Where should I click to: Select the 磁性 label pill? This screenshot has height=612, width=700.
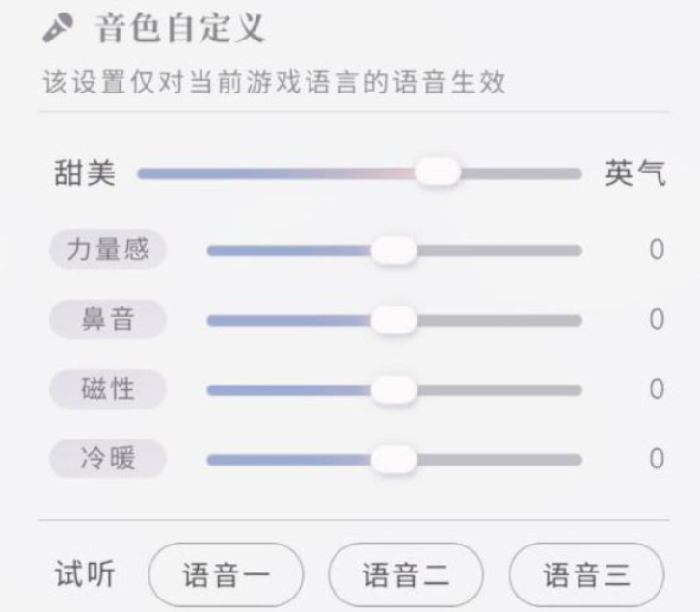point(108,389)
